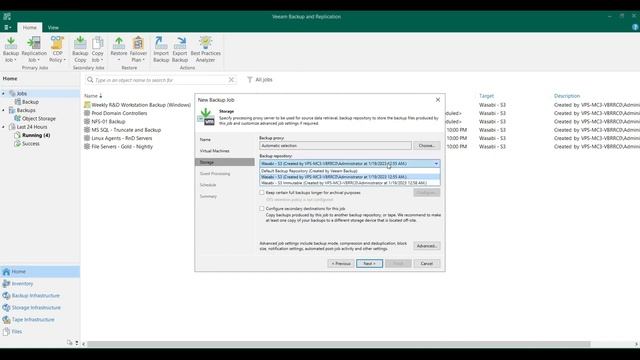Click the All jobs filter
640x360 pixels.
[260, 80]
